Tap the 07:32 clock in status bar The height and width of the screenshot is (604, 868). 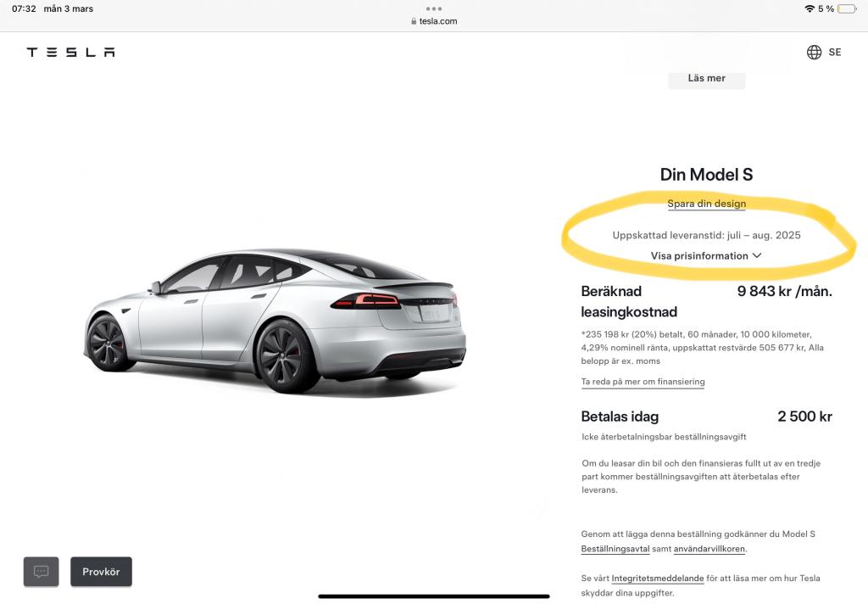(x=24, y=8)
